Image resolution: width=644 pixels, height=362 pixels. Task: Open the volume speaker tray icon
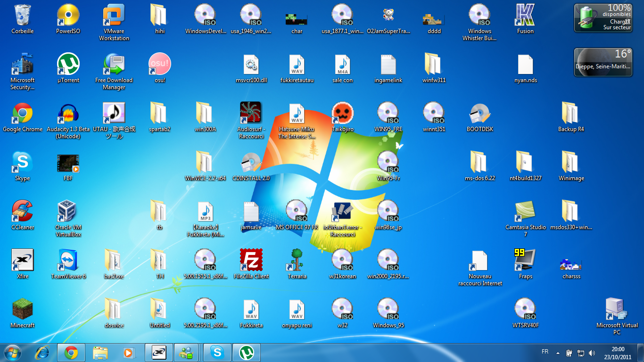pyautogui.click(x=592, y=353)
